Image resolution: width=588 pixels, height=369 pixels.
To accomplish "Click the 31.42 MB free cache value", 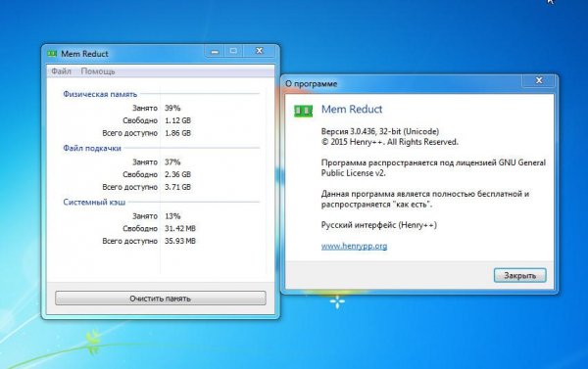I will coord(180,228).
